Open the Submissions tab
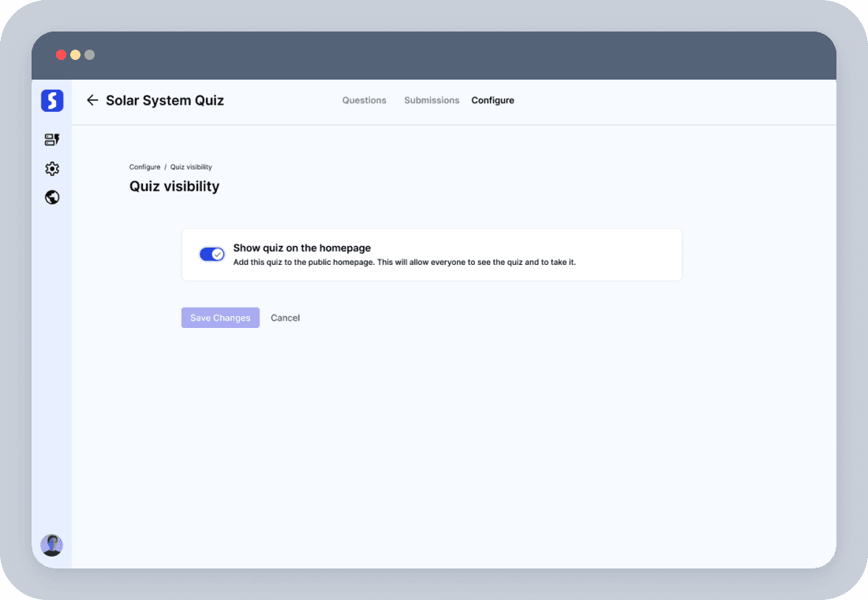 coord(432,100)
